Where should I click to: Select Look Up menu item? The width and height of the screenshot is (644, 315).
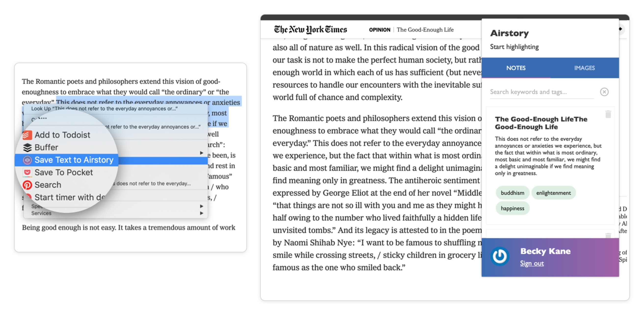point(105,109)
